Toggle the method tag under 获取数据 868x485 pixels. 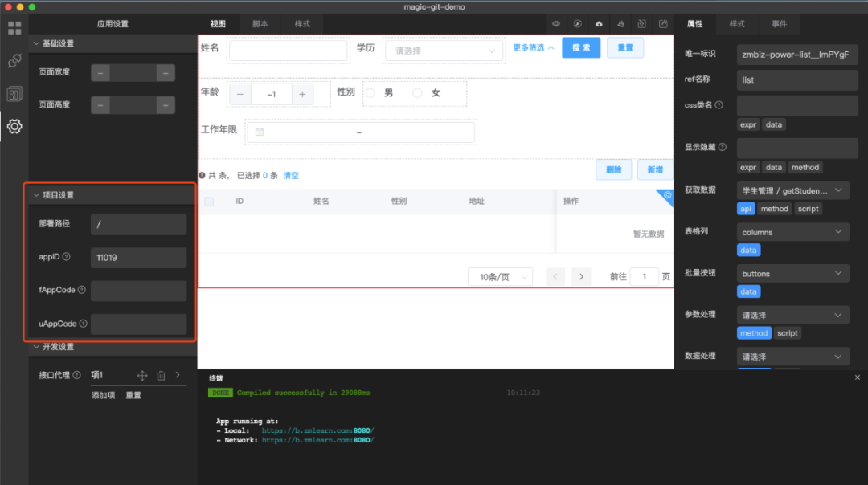pos(774,209)
